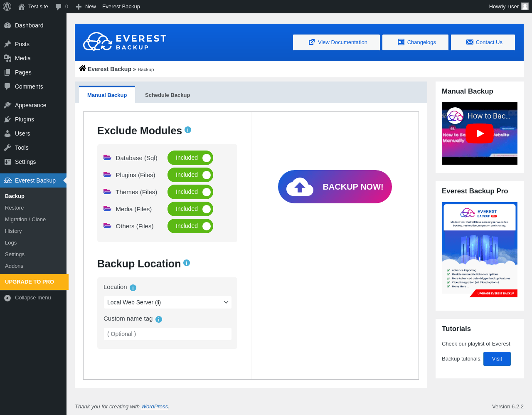Click the Everest Backup header logo
Screen dimensions: 532x415
[x=125, y=42]
